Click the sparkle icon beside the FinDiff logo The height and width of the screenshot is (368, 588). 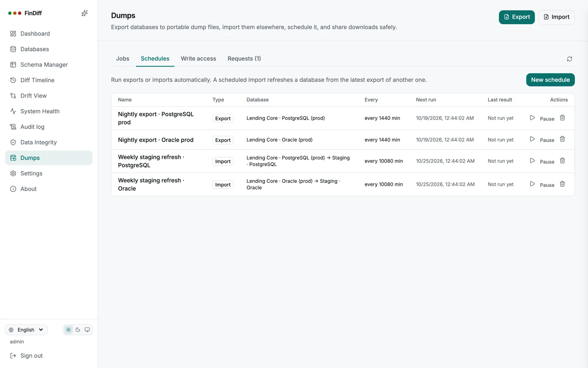pos(85,13)
